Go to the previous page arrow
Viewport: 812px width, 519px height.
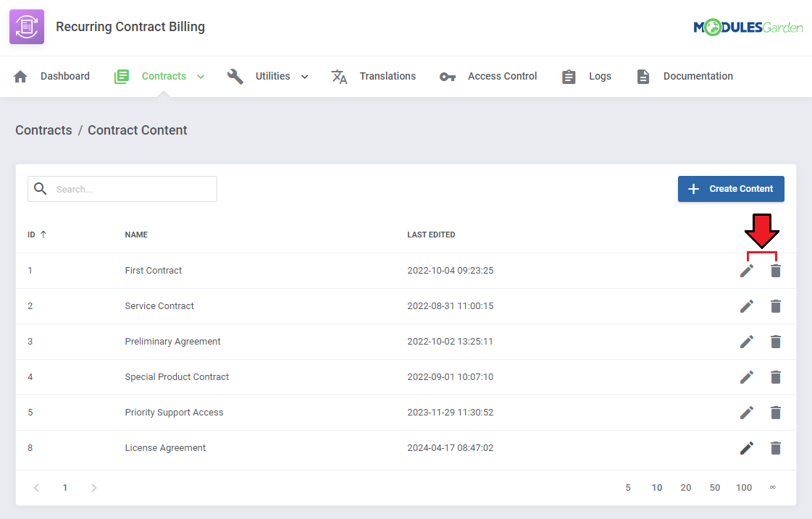pos(36,487)
